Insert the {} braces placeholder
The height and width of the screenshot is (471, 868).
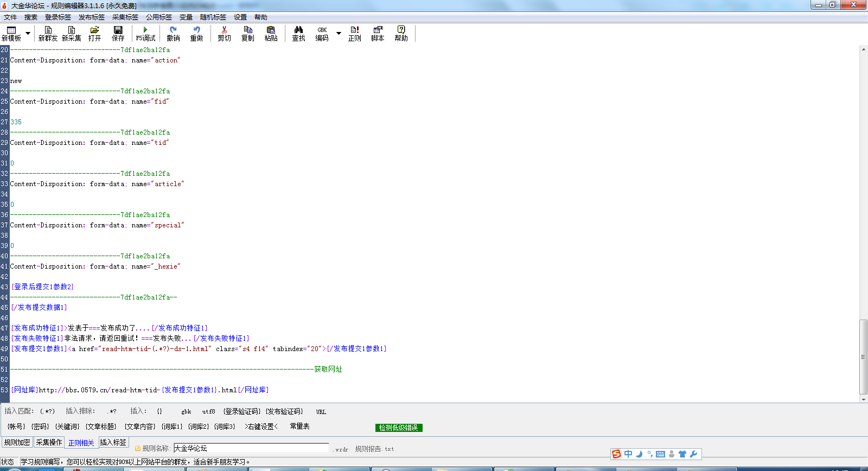[159, 411]
